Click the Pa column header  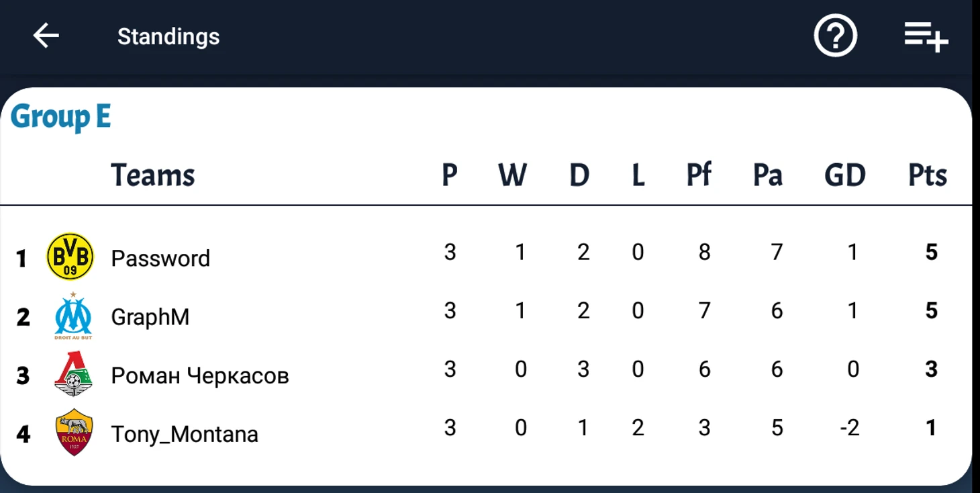[768, 175]
